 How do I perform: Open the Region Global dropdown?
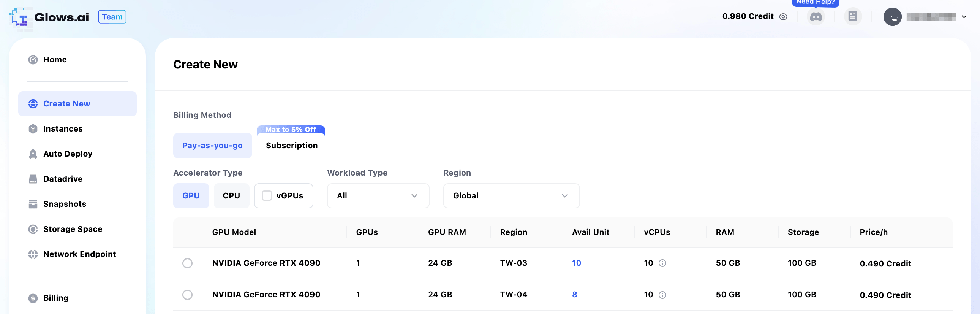pos(511,196)
